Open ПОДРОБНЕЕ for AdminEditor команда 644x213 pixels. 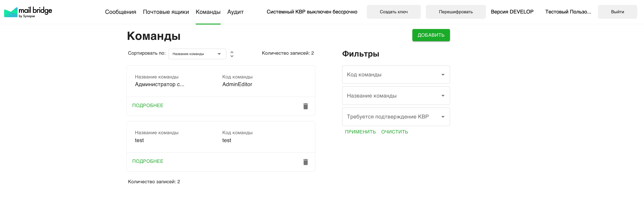pyautogui.click(x=147, y=106)
